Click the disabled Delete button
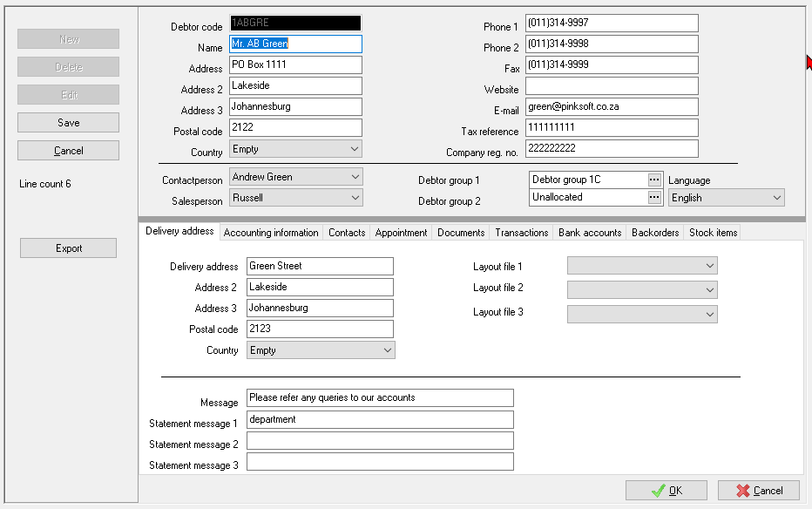 tap(68, 67)
